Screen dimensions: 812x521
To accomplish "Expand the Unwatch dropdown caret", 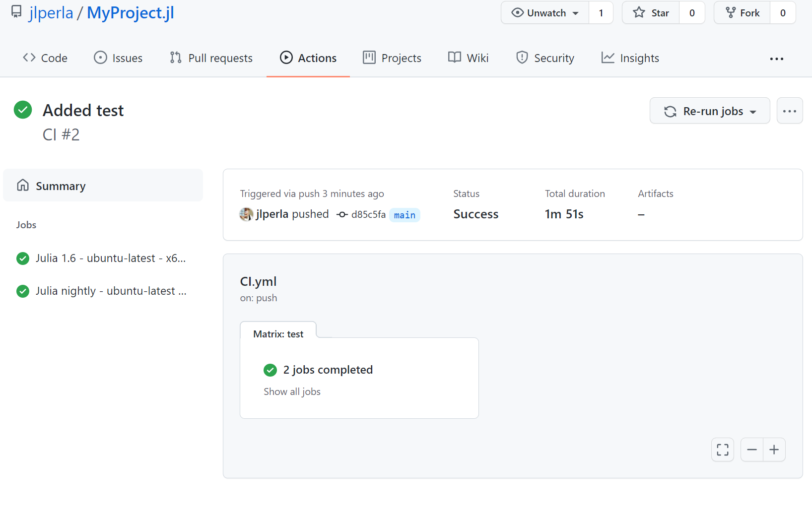I will point(576,13).
